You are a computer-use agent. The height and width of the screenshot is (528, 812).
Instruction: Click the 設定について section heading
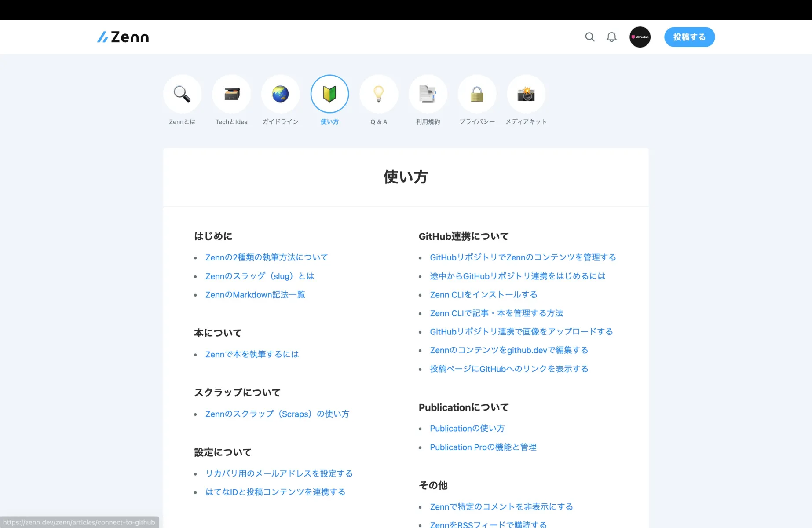pos(223,452)
